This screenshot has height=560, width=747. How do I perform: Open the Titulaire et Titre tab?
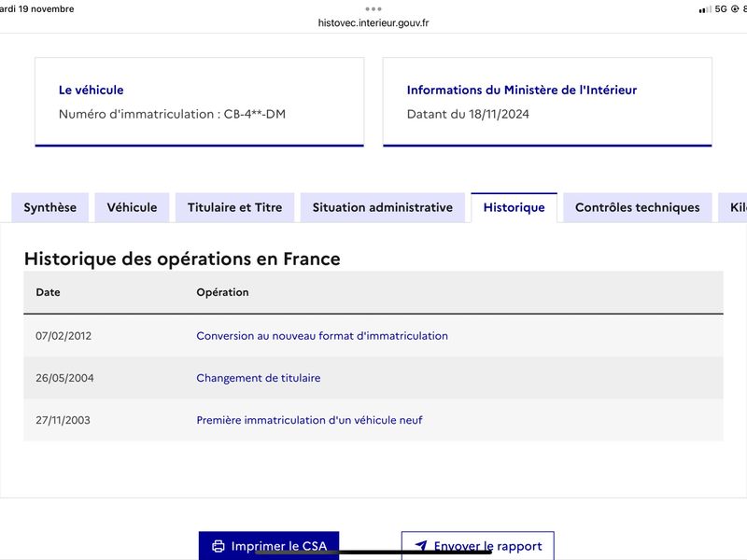click(x=235, y=207)
